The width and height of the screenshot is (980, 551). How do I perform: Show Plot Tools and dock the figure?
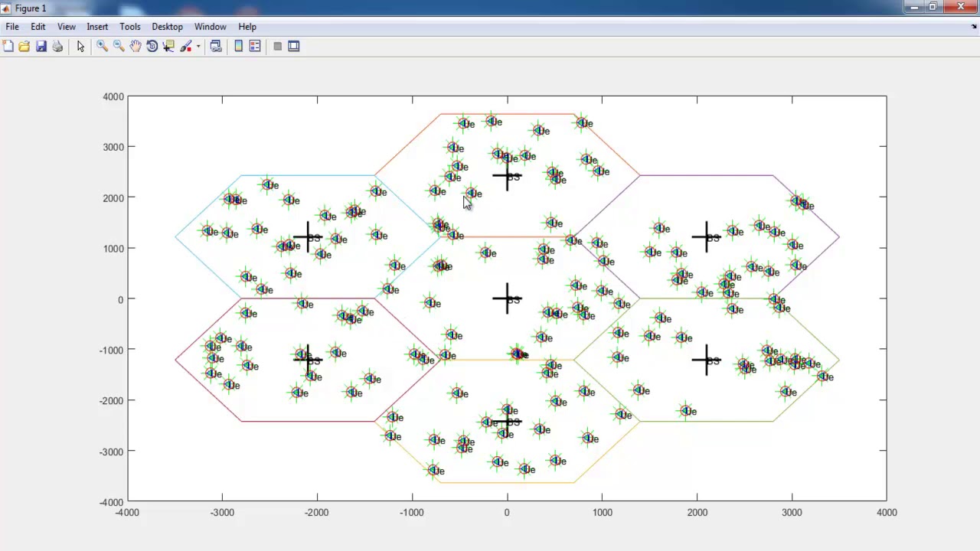[293, 47]
